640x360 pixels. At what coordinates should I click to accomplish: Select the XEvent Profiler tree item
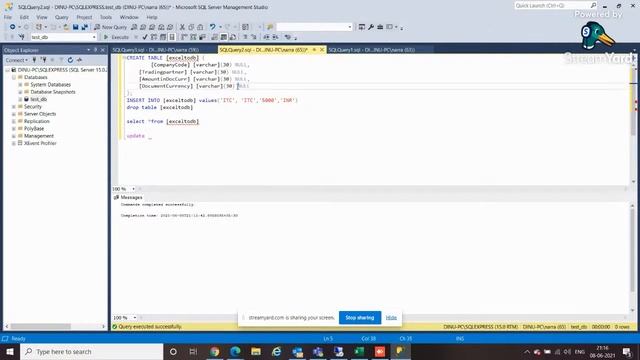40,143
